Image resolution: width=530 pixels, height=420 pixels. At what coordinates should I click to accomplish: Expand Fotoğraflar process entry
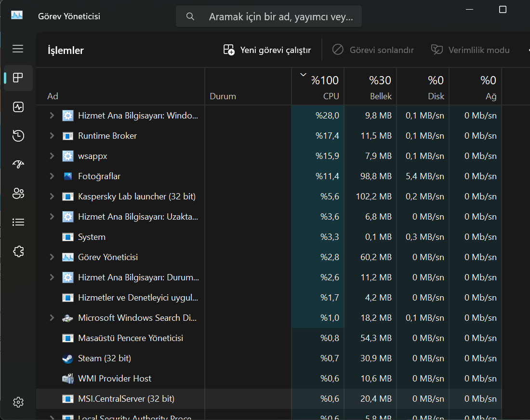coord(52,176)
